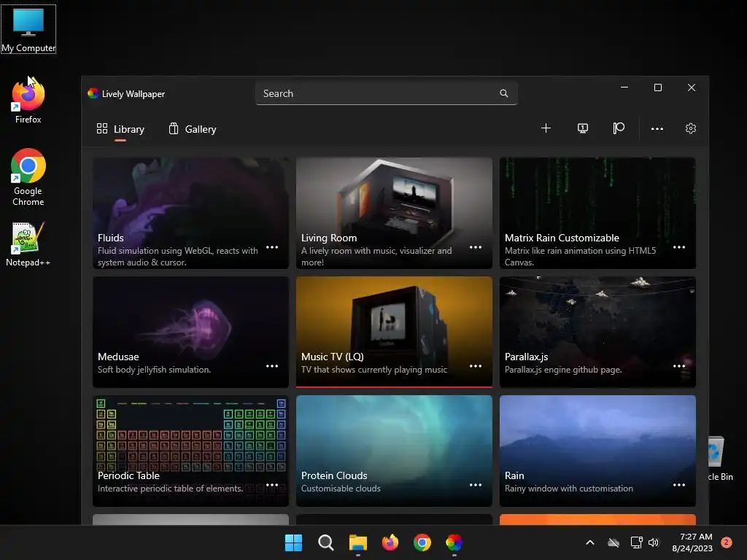
Task: Open more options for Rain wallpaper
Action: tap(679, 485)
